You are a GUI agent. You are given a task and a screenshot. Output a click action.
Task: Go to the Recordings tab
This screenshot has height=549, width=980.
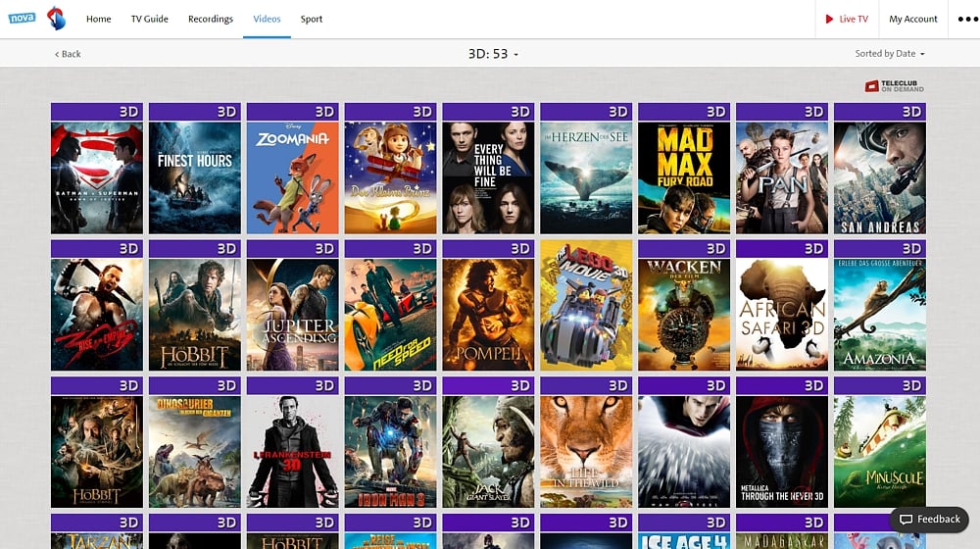coord(211,19)
